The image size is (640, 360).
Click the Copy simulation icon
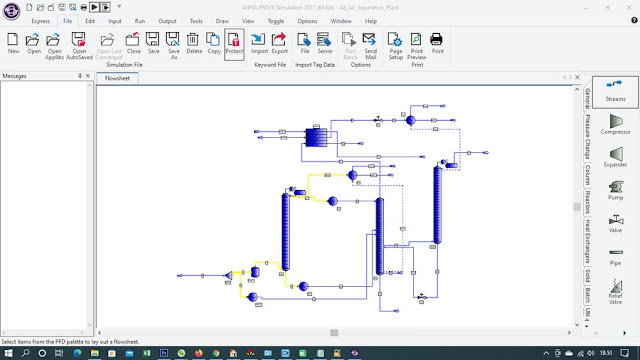[213, 43]
